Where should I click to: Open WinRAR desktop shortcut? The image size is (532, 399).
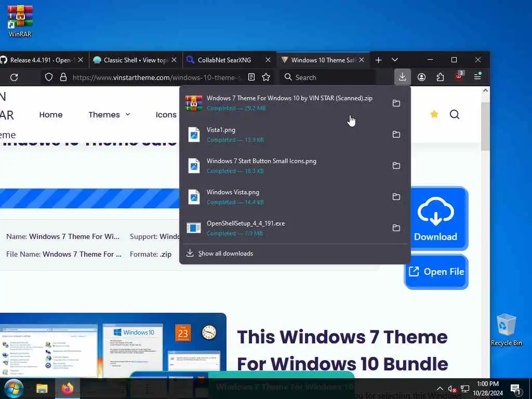pyautogui.click(x=20, y=21)
